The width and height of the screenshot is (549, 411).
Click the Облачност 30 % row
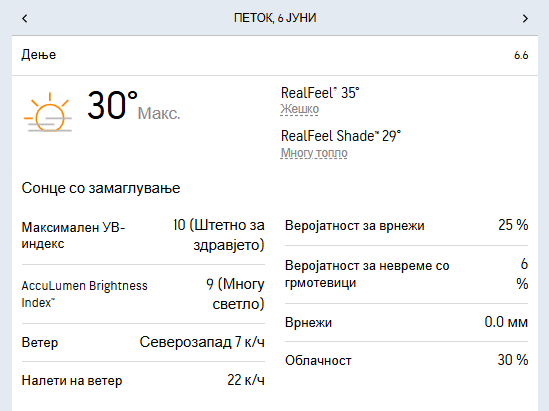(x=406, y=360)
